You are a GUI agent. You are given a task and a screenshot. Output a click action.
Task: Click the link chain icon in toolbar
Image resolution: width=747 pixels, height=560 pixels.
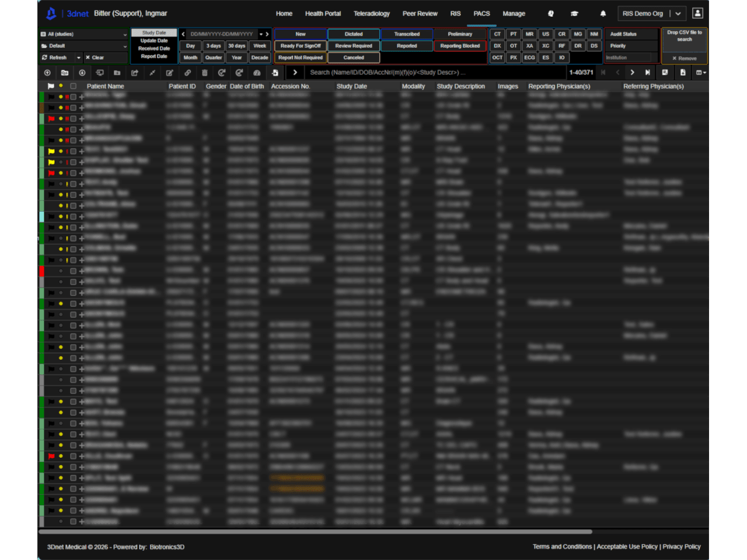click(187, 73)
